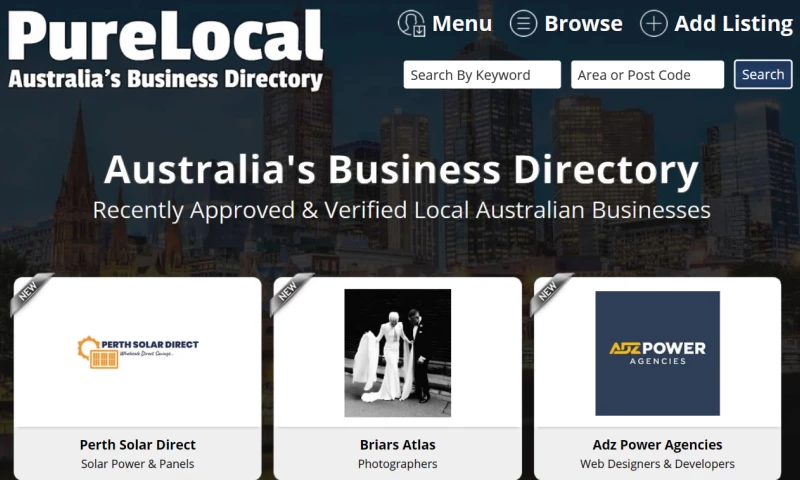Focus the Search By Keyword field
Screen dimensions: 800x480
(x=482, y=75)
